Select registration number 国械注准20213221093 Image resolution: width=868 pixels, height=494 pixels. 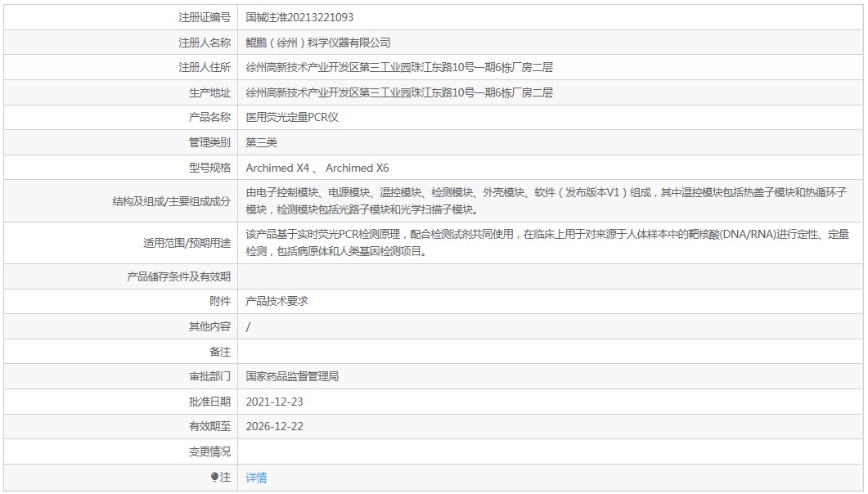299,17
